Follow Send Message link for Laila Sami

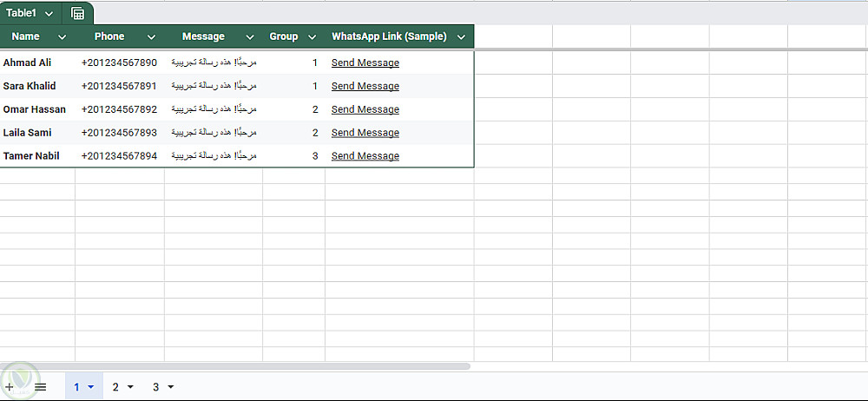coord(365,133)
